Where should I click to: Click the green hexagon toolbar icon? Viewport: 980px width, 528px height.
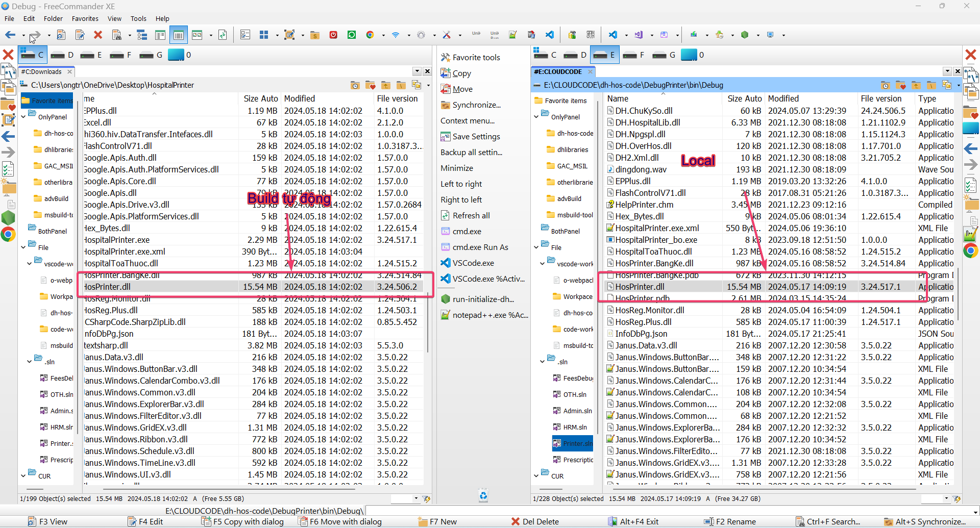coord(745,35)
